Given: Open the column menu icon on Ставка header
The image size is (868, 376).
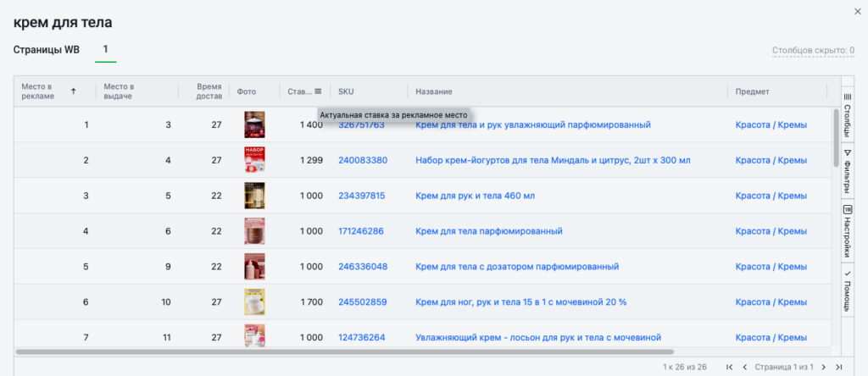Looking at the screenshot, I should (318, 91).
